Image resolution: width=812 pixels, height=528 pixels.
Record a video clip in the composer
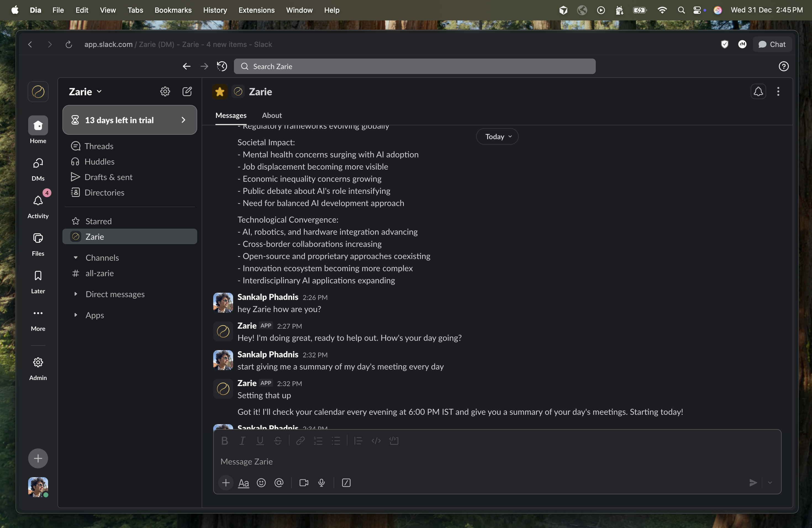click(x=303, y=483)
